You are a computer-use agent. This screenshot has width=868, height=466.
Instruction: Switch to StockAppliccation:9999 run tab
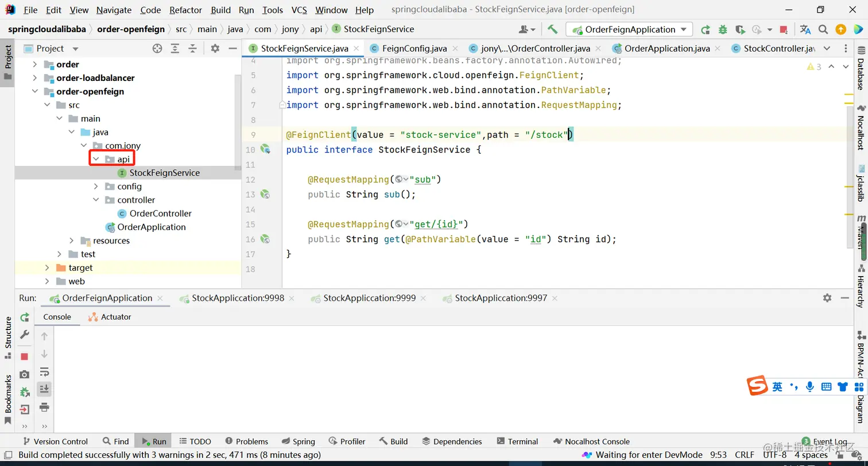tap(369, 298)
